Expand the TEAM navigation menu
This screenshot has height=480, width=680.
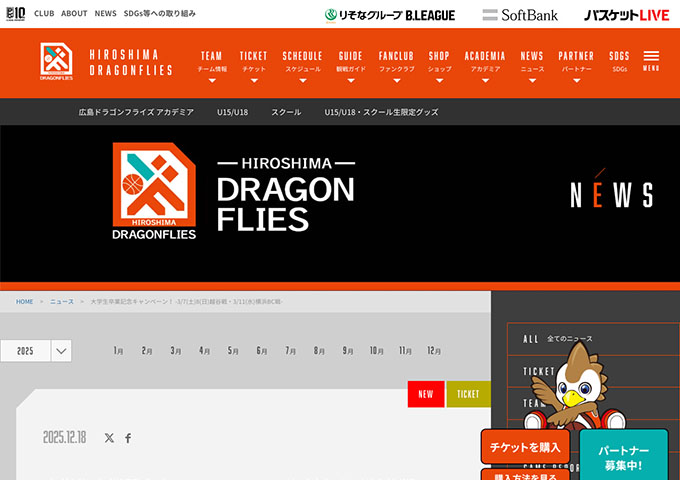click(211, 62)
